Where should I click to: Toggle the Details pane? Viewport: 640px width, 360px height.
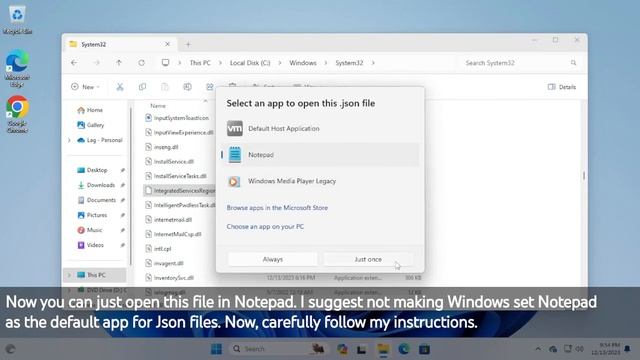pyautogui.click(x=562, y=87)
